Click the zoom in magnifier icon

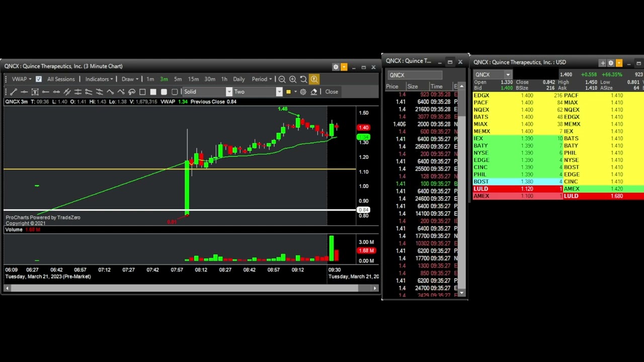(x=292, y=79)
